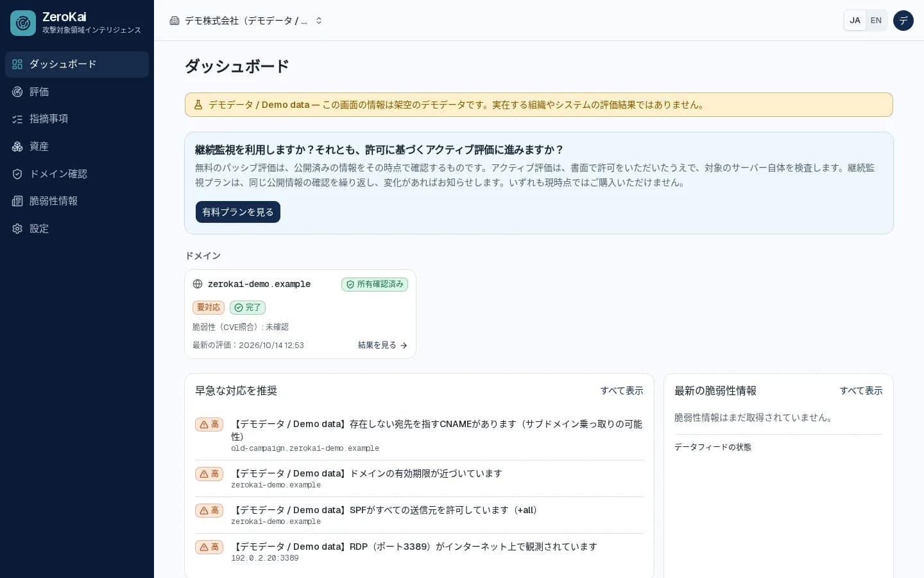
Task: Switch language to EN
Action: click(x=876, y=21)
